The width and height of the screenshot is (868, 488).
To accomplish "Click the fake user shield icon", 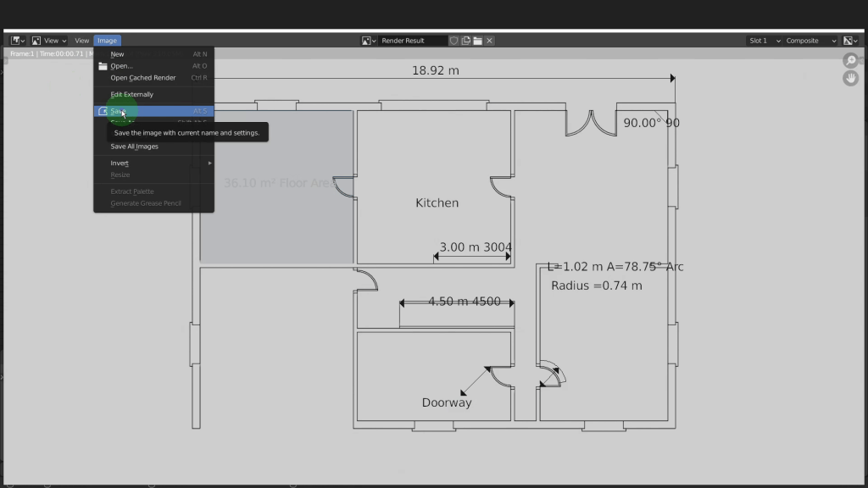I will [454, 41].
